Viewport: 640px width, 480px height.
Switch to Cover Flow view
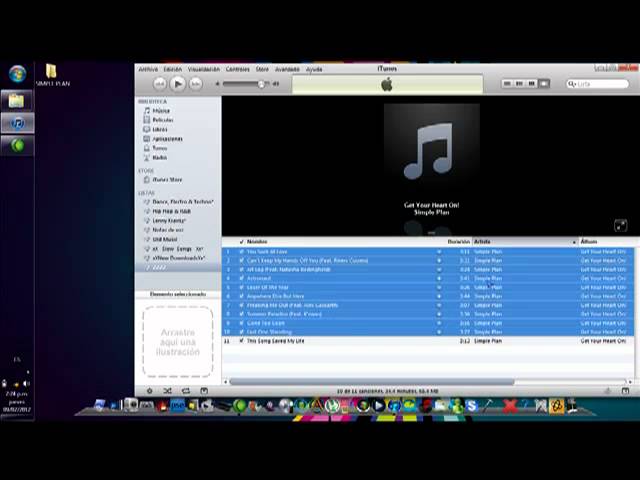pos(544,84)
